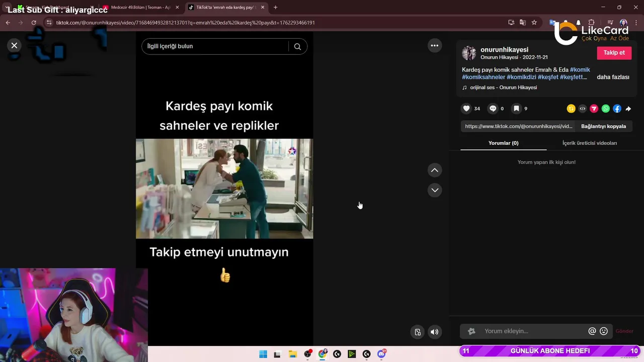Share to WhatsApp icon
Screen dimensions: 644x362
click(606, 109)
